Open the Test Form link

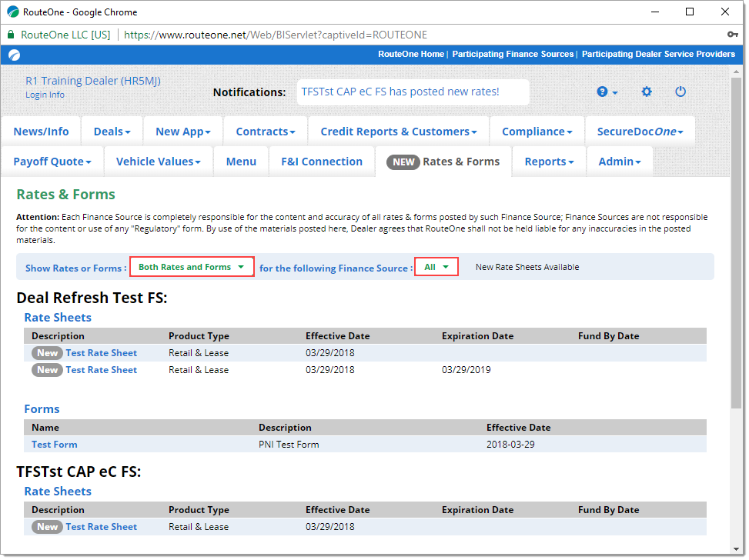point(55,445)
